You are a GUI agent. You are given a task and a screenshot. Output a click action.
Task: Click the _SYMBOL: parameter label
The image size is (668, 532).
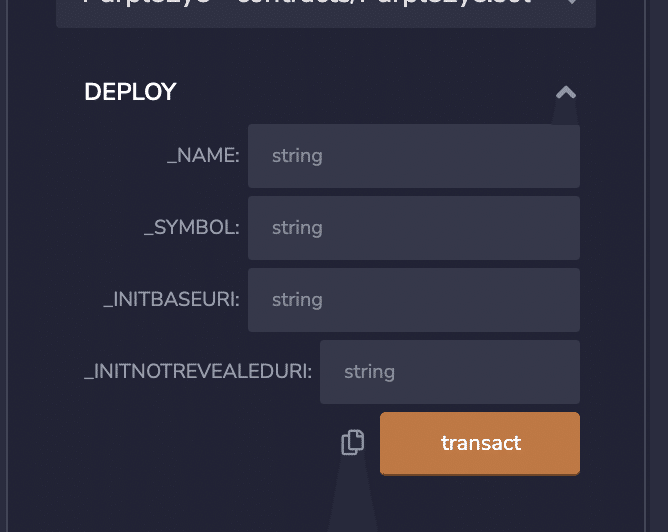[x=191, y=228]
